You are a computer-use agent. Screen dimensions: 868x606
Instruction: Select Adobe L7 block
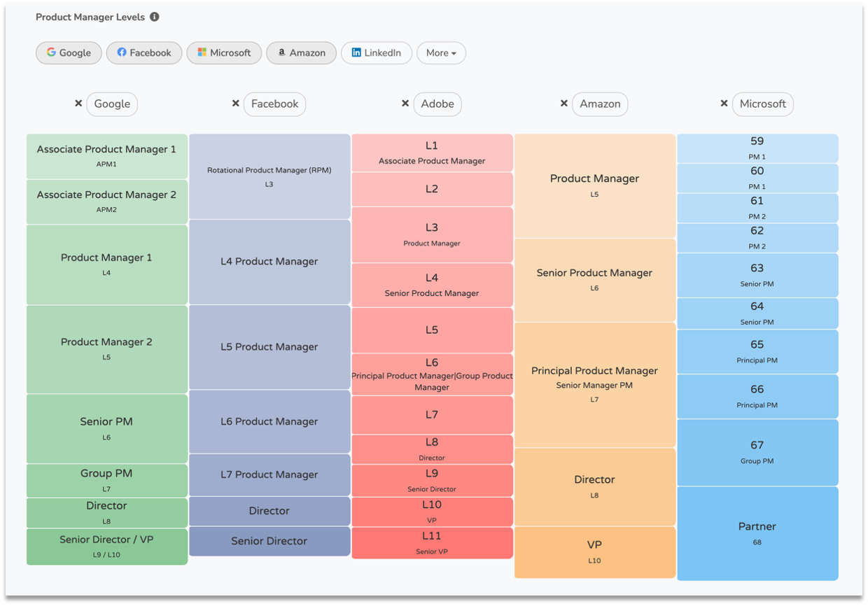pos(432,416)
